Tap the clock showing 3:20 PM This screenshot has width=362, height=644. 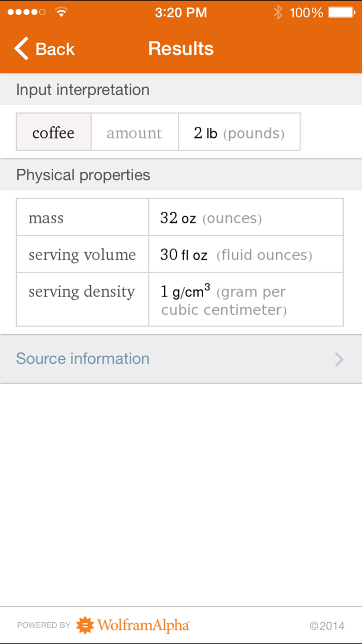pos(181,12)
